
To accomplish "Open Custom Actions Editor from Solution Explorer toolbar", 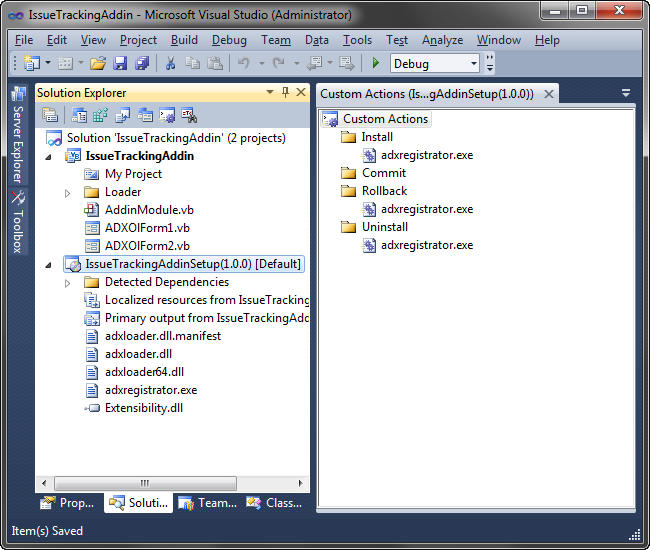I will [x=167, y=115].
